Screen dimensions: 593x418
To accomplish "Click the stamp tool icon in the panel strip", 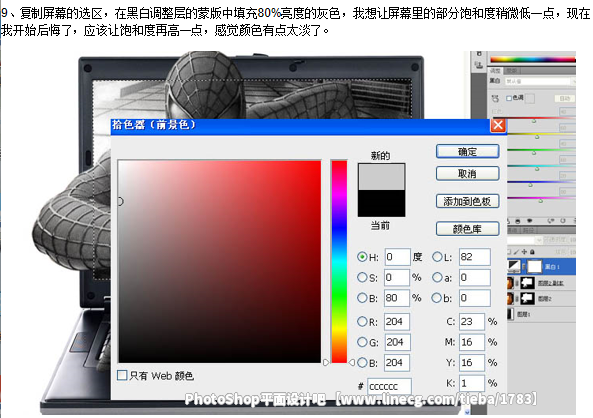I will [x=479, y=65].
